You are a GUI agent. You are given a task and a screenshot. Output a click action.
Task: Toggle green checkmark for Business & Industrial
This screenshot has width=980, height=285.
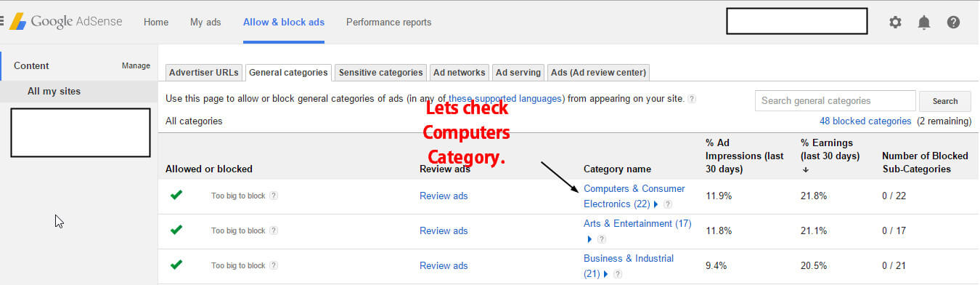coord(176,265)
